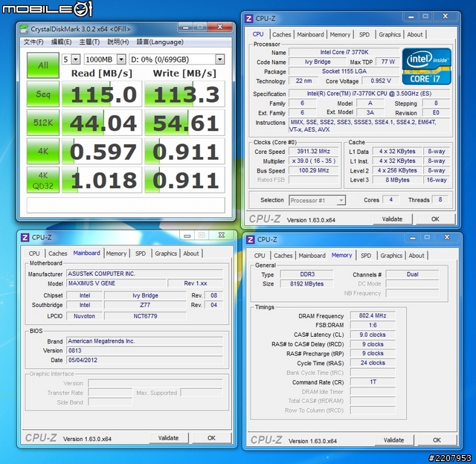
Task: Open the drive D: selection dropdown
Action: click(177, 59)
